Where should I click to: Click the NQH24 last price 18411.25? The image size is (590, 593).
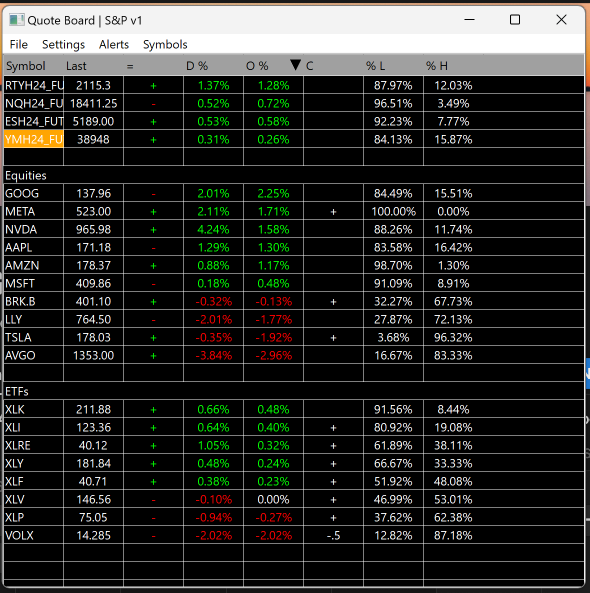[93, 103]
